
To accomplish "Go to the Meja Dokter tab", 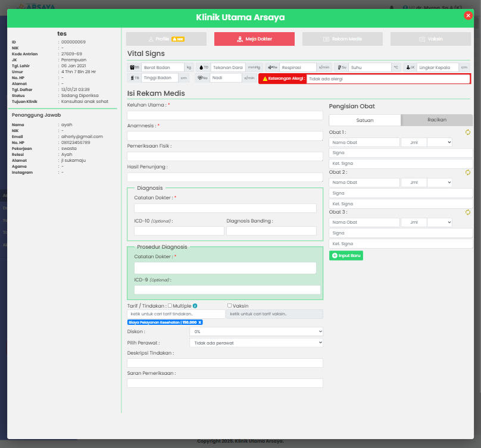I will [254, 39].
